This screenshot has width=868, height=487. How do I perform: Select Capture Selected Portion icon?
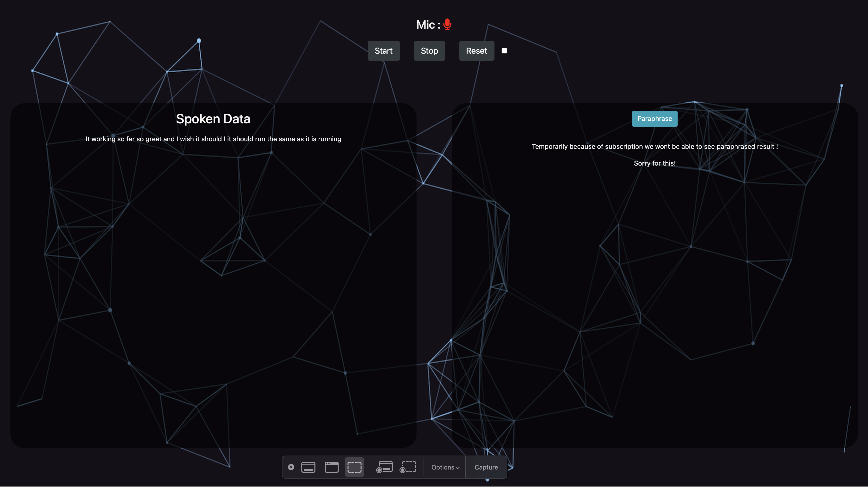tap(354, 467)
